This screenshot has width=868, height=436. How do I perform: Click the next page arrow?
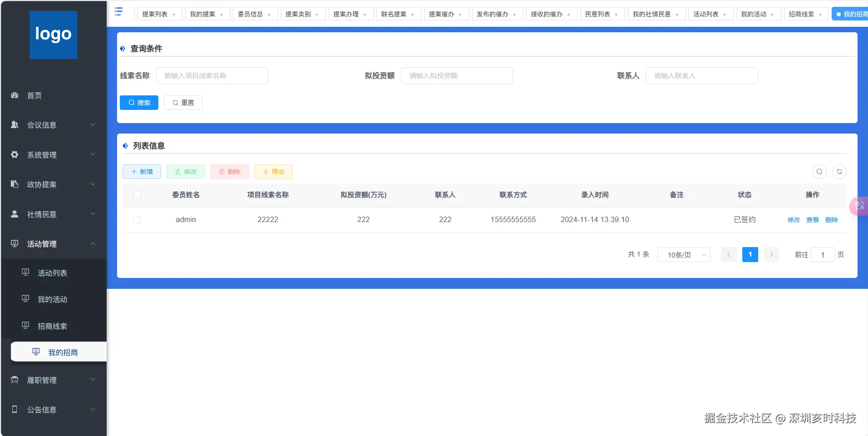click(771, 255)
